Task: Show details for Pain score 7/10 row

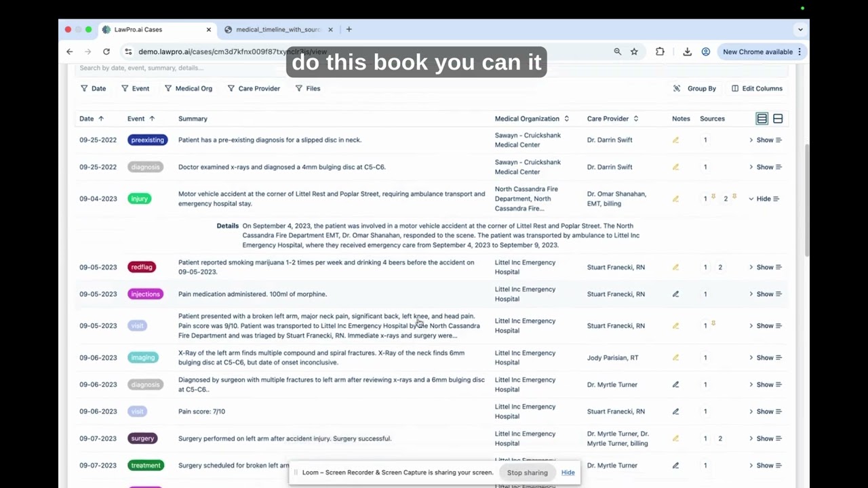Action: (x=765, y=411)
